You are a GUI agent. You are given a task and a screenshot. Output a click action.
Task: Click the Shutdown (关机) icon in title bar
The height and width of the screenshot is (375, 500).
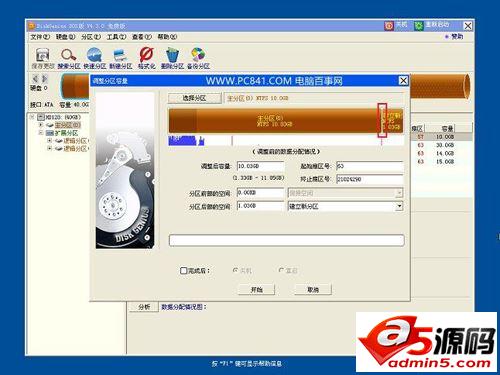[389, 26]
